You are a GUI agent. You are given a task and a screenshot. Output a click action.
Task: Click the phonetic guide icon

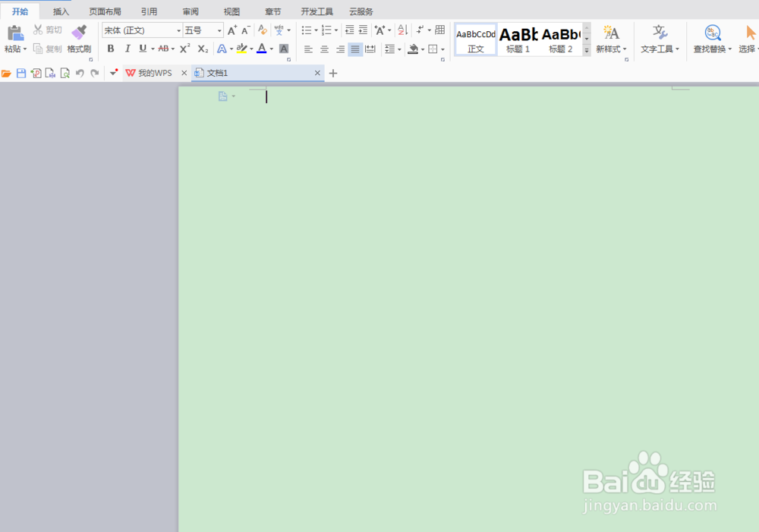(x=279, y=30)
